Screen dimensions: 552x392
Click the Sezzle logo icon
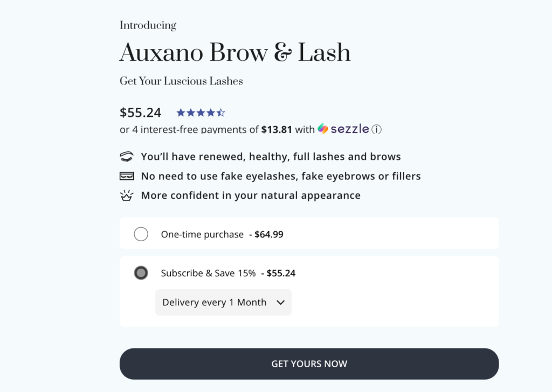(323, 129)
